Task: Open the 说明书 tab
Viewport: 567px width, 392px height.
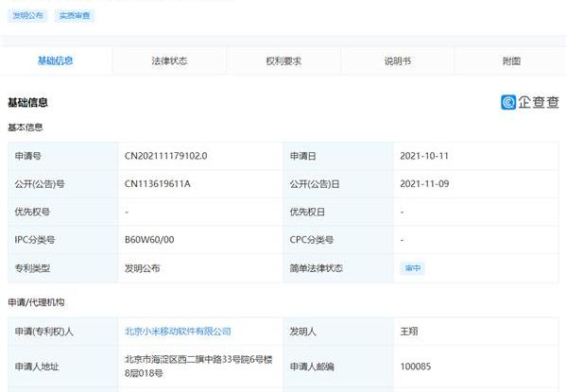Action: click(398, 60)
